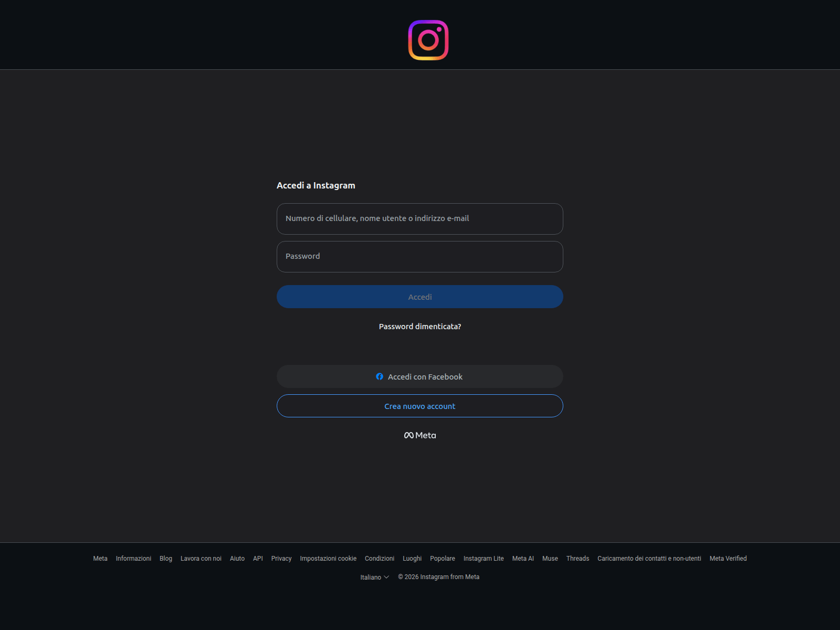This screenshot has width=840, height=630.
Task: Open the Meta Verified link
Action: 728,559
